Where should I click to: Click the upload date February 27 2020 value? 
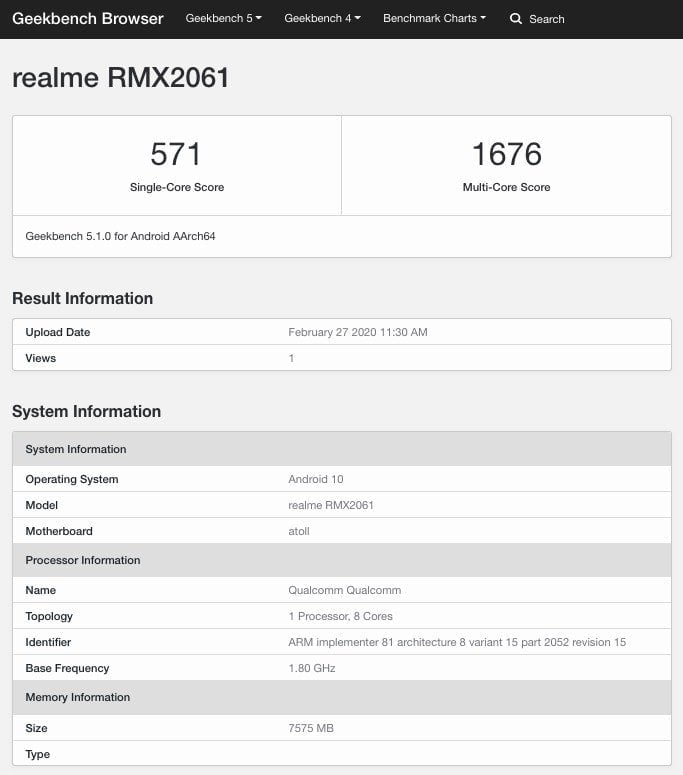pos(357,332)
